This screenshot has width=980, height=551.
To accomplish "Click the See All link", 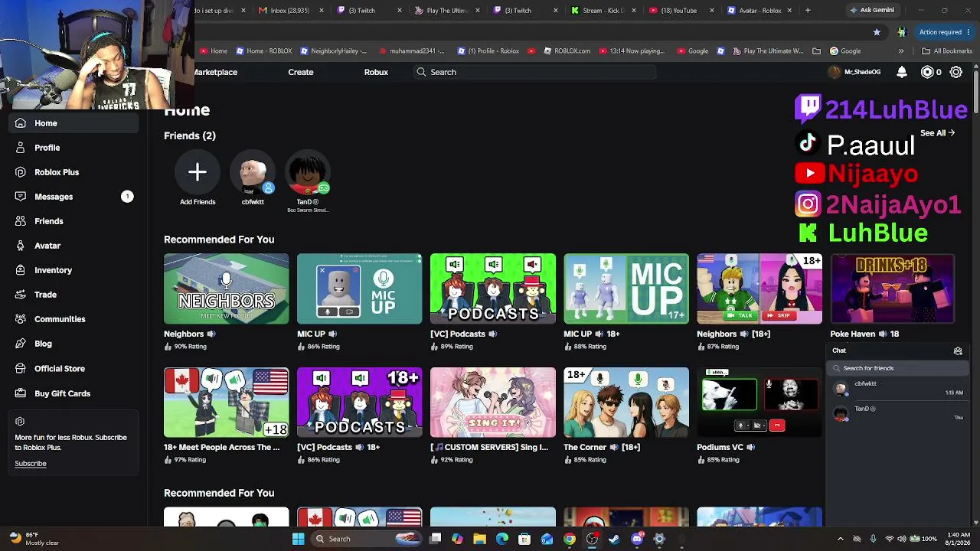I will [937, 133].
